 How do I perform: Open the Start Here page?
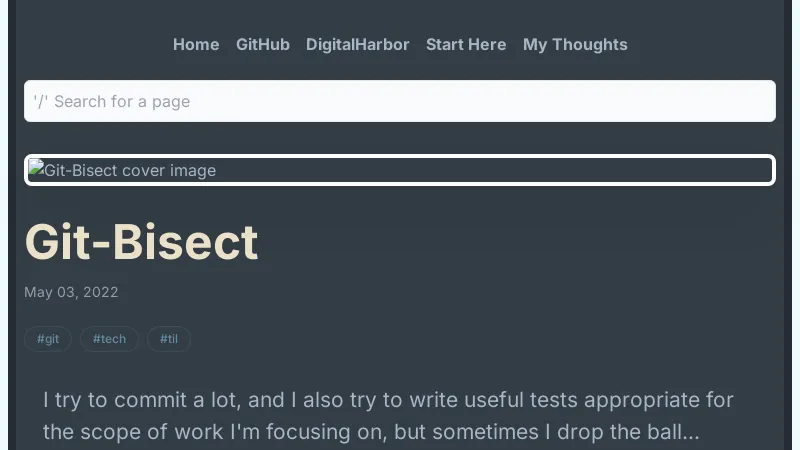coord(466,44)
